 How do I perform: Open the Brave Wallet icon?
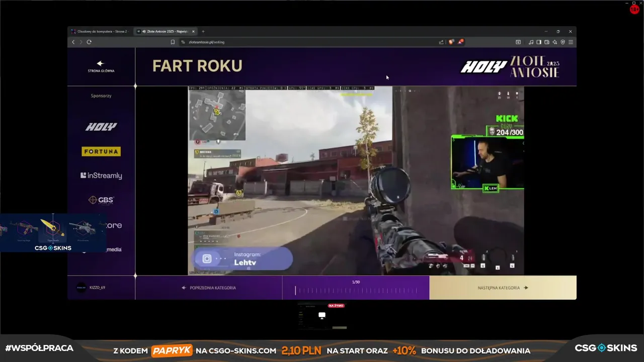coord(547,42)
